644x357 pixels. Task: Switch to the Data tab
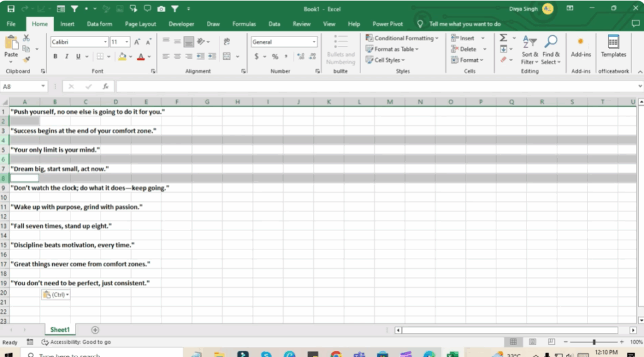coord(274,24)
